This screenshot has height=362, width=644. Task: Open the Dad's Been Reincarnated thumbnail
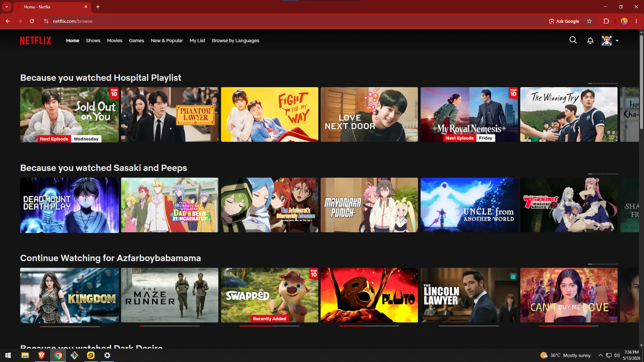[x=170, y=205]
